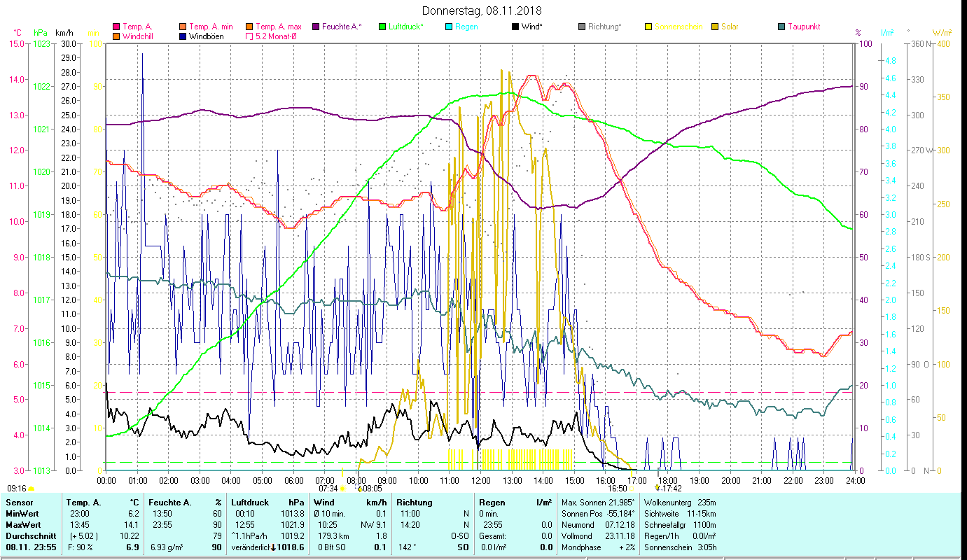Select the 'MinWert' row label
Viewport: 967px width, 560px height.
22,514
